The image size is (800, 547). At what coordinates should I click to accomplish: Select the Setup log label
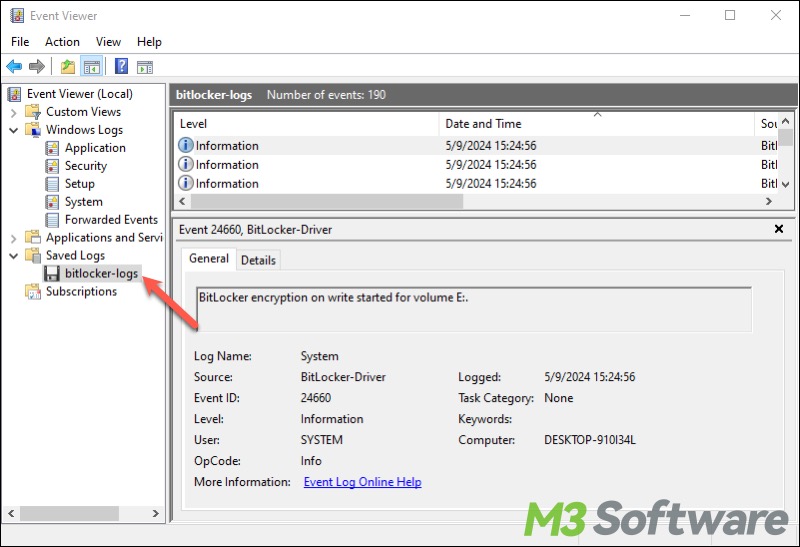tap(80, 184)
